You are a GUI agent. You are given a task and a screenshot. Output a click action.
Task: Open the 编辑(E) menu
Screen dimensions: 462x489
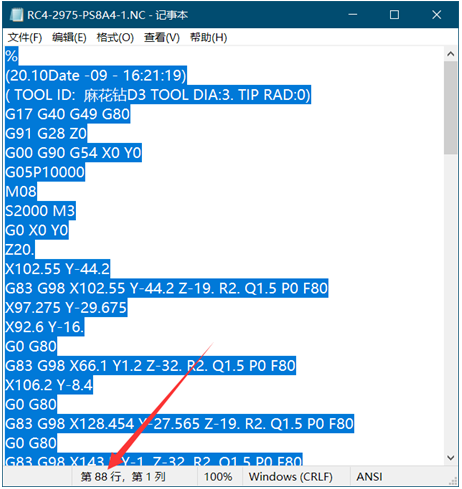coord(69,38)
